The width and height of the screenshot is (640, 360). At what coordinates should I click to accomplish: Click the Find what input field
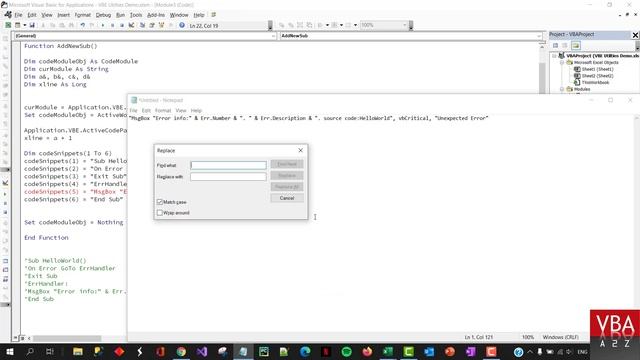(x=228, y=165)
